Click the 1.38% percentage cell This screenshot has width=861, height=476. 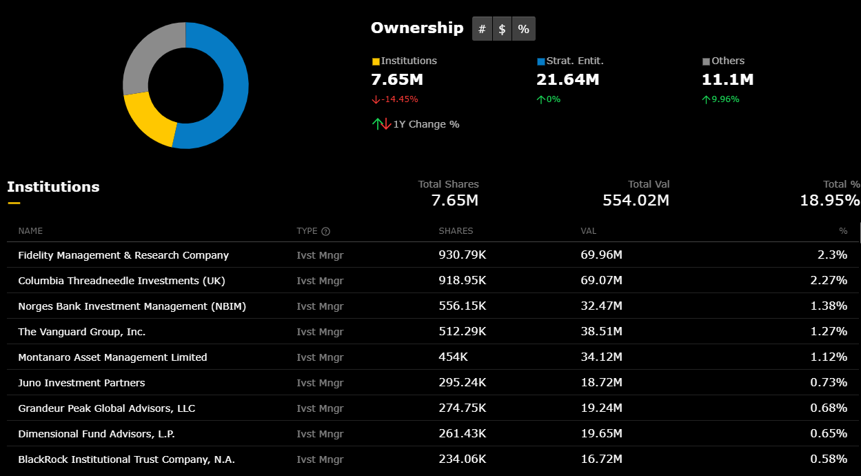[829, 306]
